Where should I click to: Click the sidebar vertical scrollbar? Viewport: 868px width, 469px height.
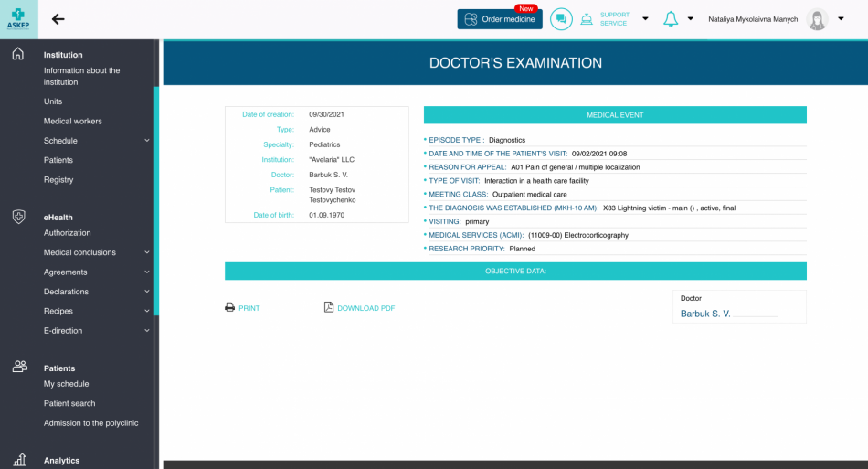[156, 201]
